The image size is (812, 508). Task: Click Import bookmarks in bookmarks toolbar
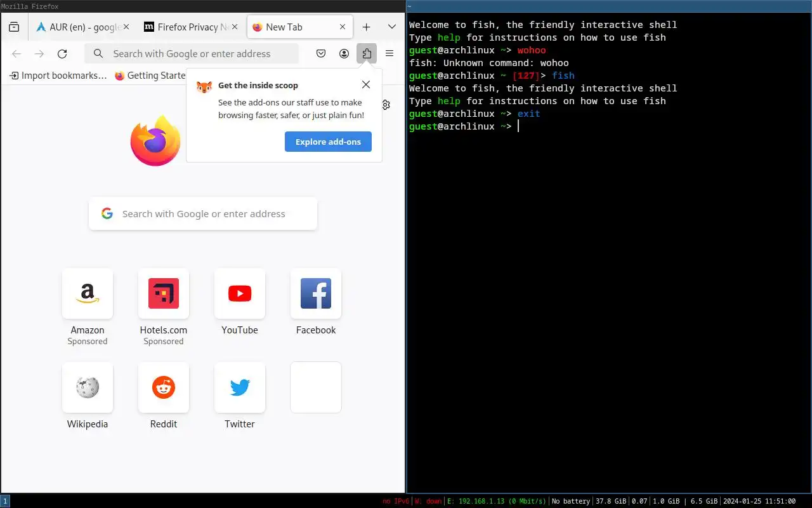coord(58,76)
